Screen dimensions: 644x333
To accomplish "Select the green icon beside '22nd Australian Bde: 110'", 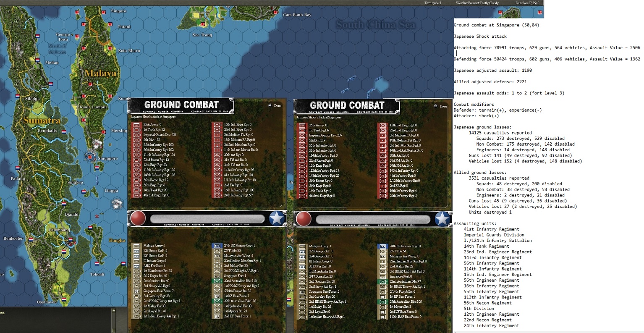I will point(217,281).
